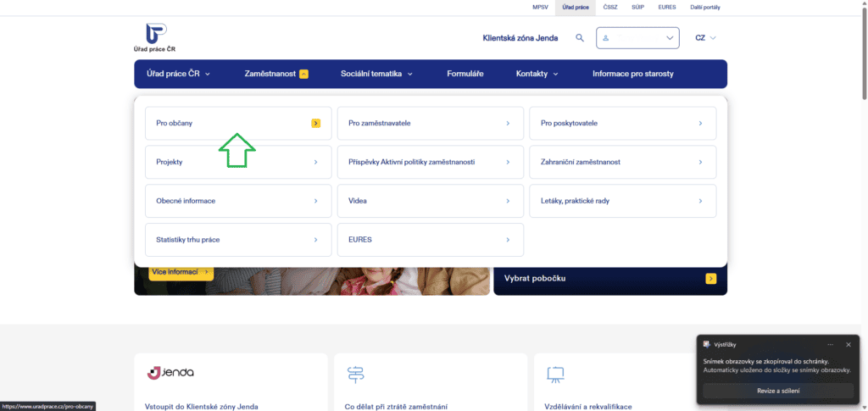Click the arrow next to Obecné informace
This screenshot has height=411, width=868.
315,201
